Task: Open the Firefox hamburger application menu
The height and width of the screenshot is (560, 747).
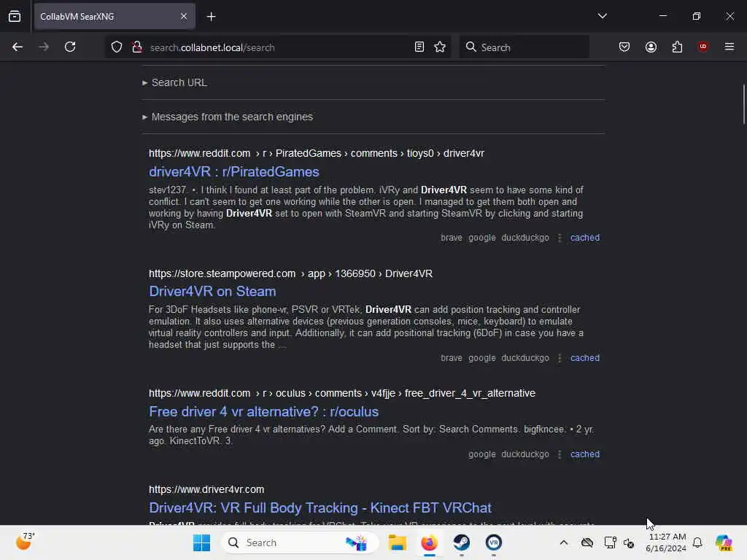Action: click(729, 47)
